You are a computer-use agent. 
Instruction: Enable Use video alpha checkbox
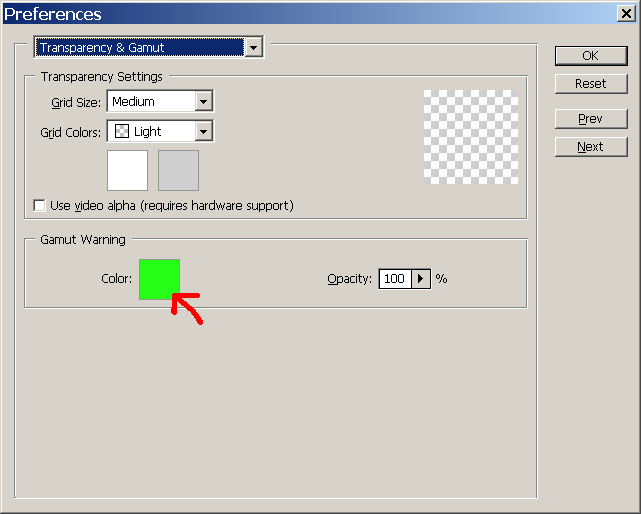(39, 205)
